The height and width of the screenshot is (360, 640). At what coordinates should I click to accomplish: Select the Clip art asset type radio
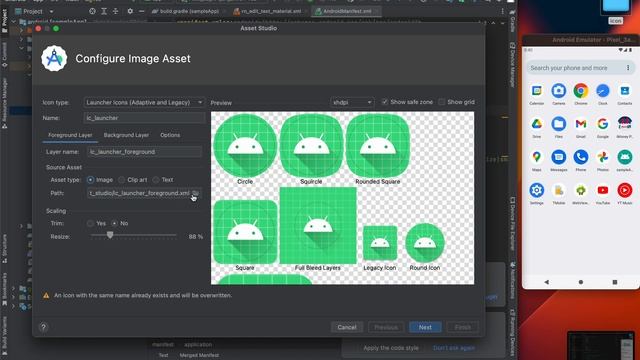(x=122, y=180)
